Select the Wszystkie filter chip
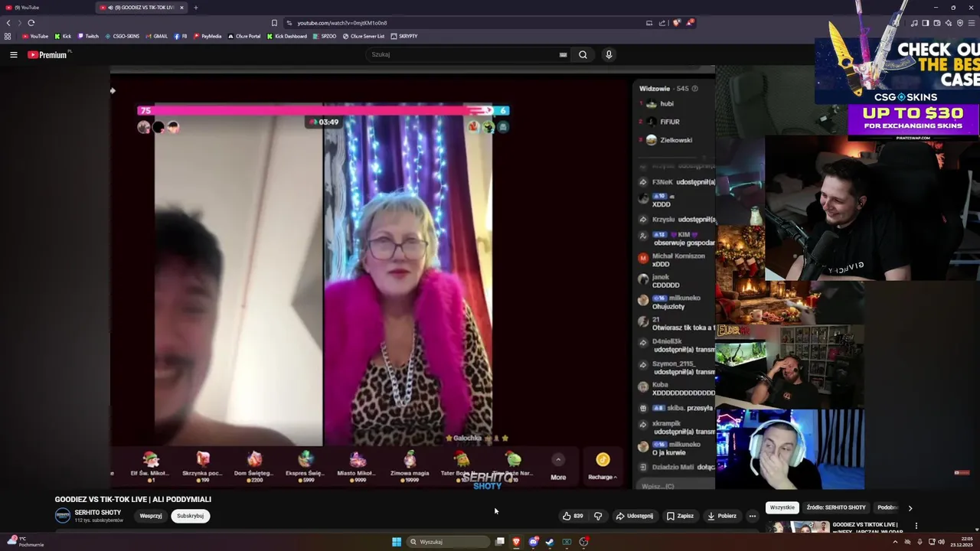 pyautogui.click(x=782, y=507)
